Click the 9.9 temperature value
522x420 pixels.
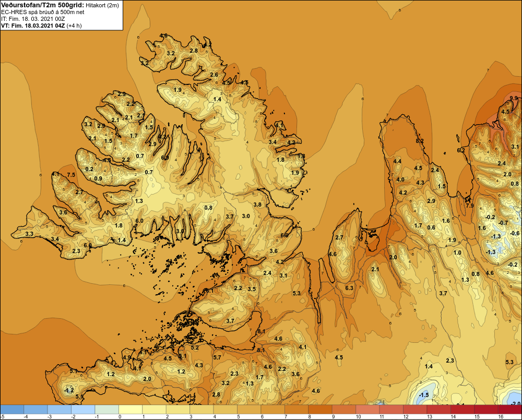(514, 98)
